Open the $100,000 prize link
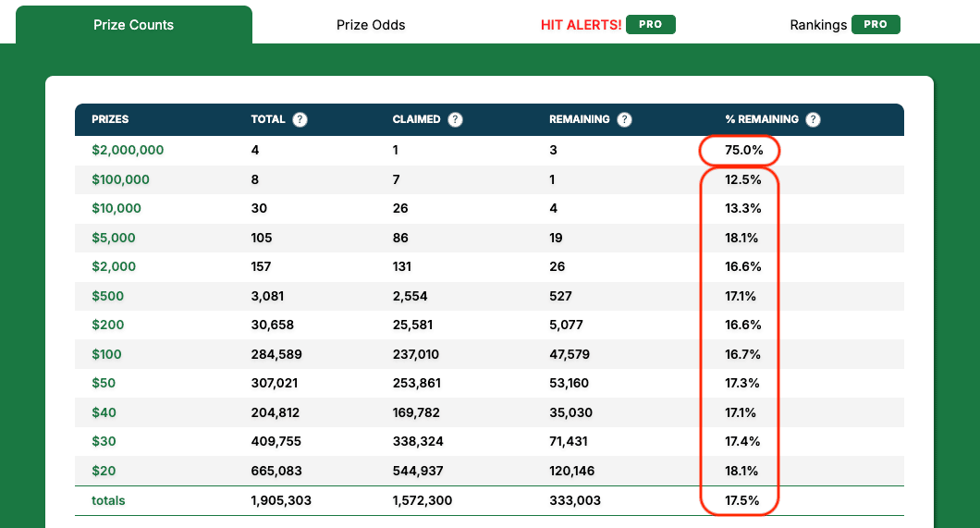Screen dimensions: 980x528 120,179
